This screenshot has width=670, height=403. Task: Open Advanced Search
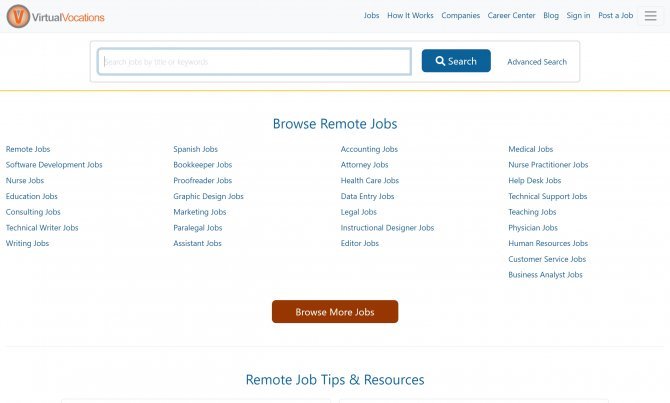coord(537,62)
